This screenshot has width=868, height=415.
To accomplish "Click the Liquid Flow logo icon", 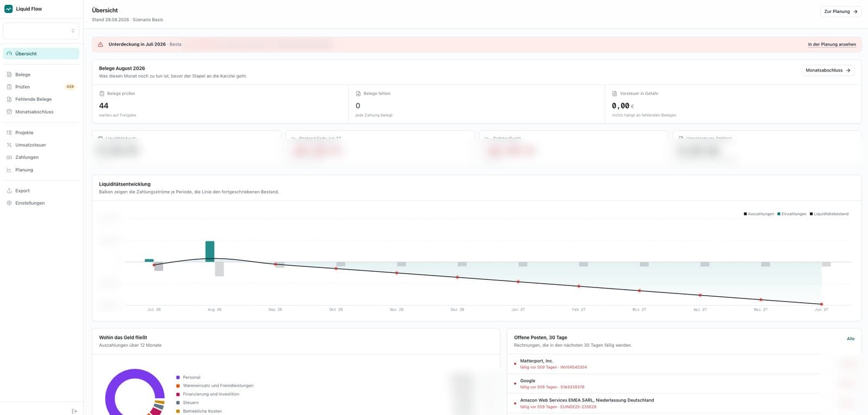I will [9, 9].
